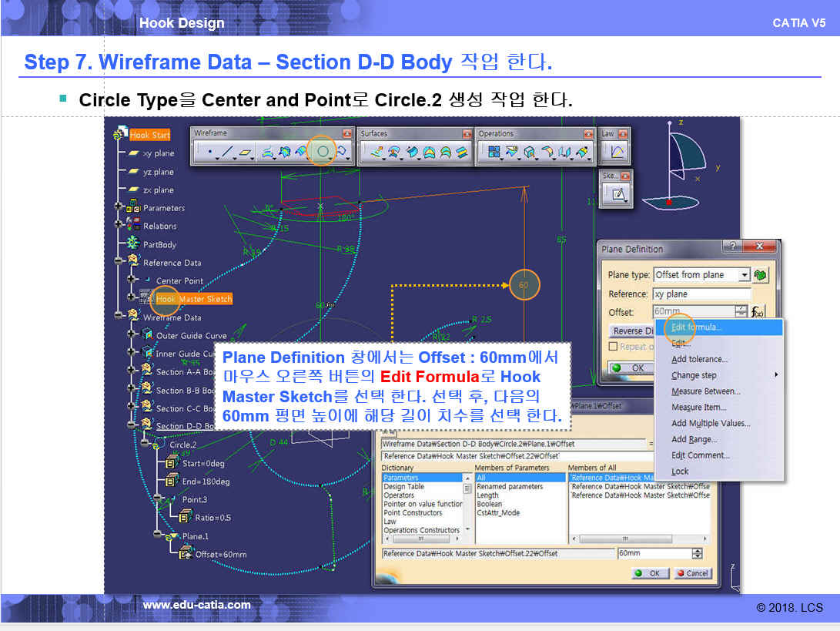Screen dimensions: 840x631
Task: Toggle the Repeat object checkbox
Action: pos(613,347)
